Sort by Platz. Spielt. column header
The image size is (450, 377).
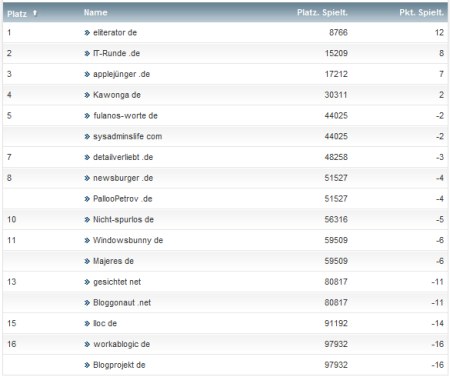point(322,13)
